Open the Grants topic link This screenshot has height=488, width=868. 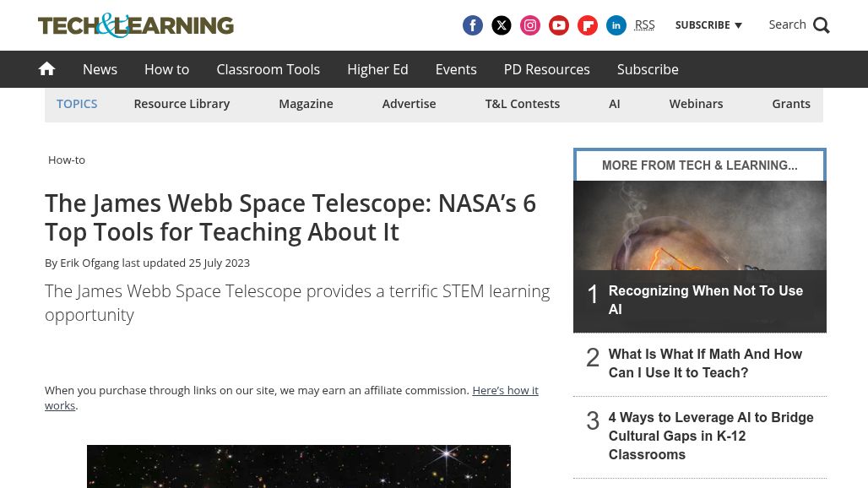pos(790,104)
